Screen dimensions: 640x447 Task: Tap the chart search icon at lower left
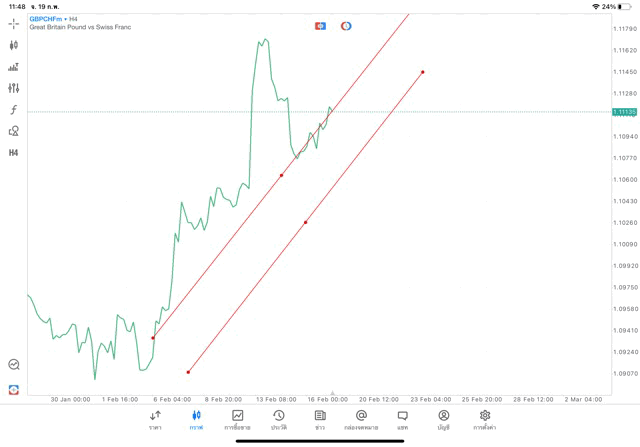tap(13, 365)
